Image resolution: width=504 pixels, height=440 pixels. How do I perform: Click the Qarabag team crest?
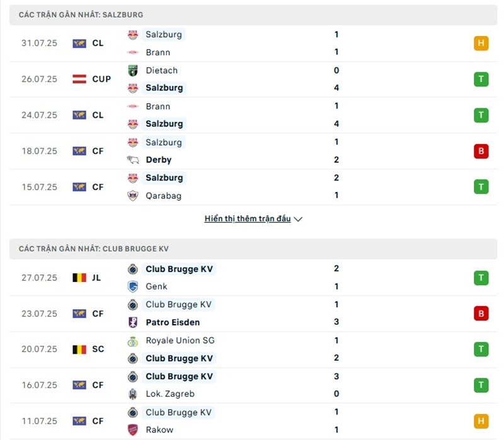[x=133, y=196]
